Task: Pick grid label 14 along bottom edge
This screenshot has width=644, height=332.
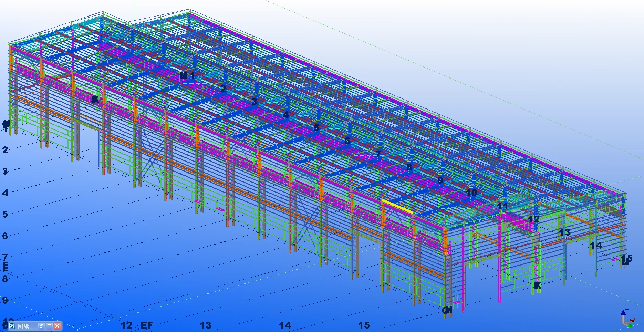Action: point(285,325)
